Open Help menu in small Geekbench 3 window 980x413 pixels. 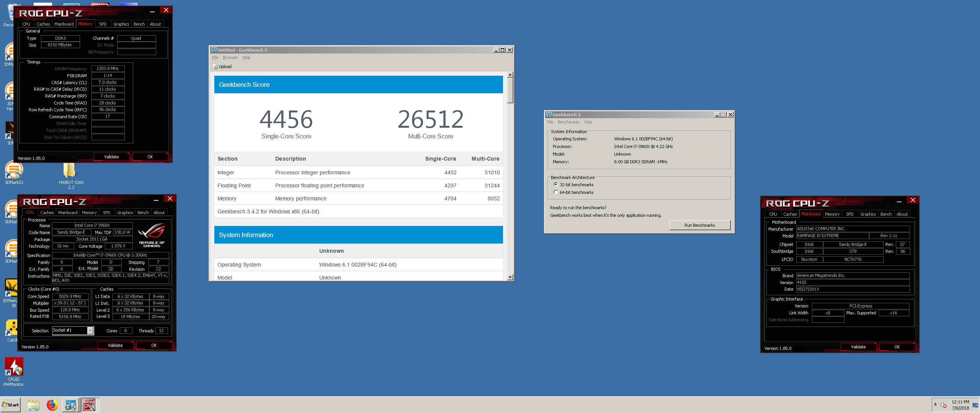coord(588,122)
